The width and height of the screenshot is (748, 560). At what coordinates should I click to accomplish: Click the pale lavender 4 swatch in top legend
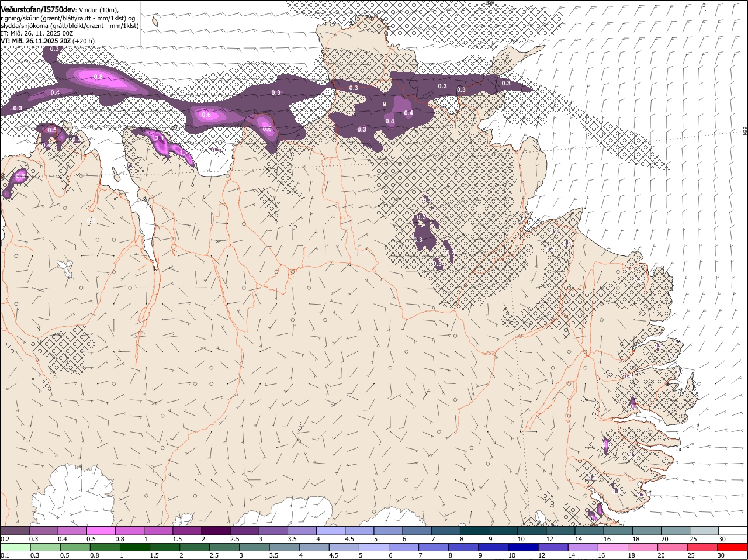point(330,530)
